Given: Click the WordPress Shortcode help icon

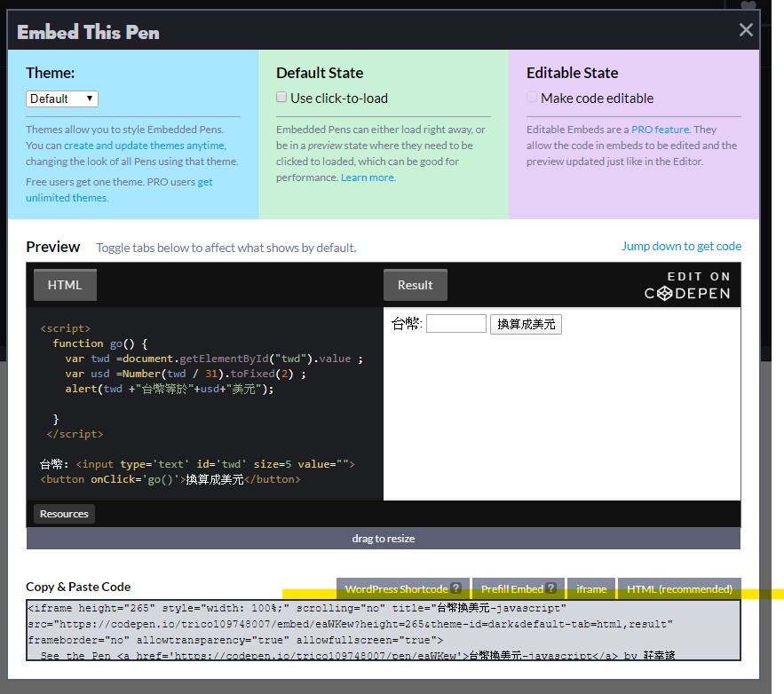Looking at the screenshot, I should point(455,588).
